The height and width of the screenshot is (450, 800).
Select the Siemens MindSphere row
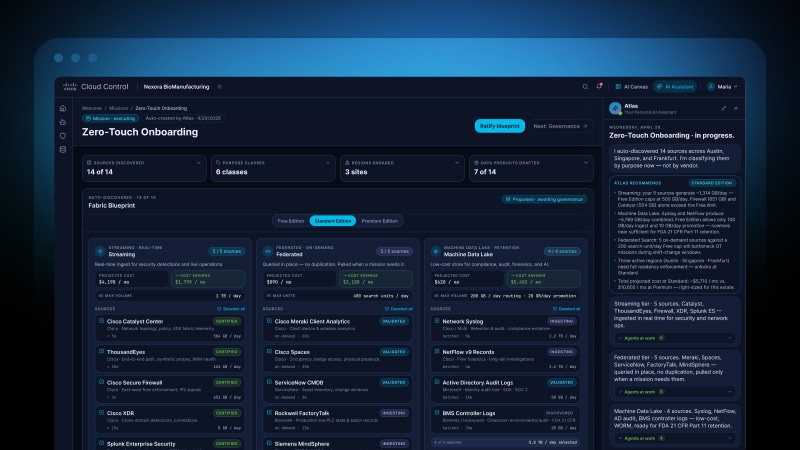[337, 443]
